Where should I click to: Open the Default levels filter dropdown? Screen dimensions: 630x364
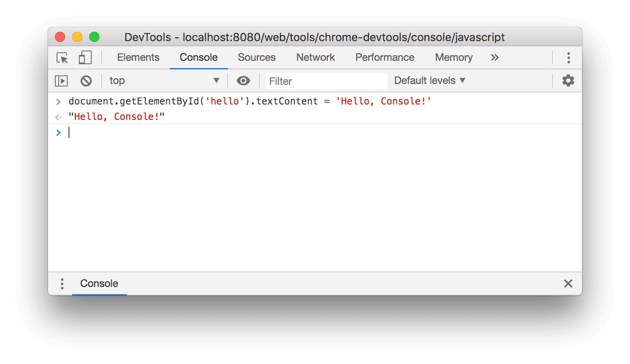point(429,80)
